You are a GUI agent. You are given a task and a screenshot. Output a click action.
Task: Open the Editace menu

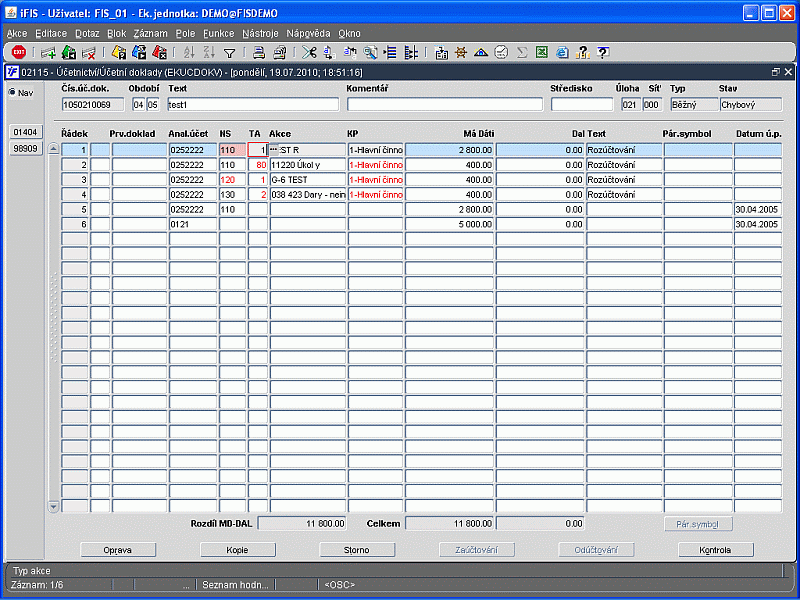51,34
